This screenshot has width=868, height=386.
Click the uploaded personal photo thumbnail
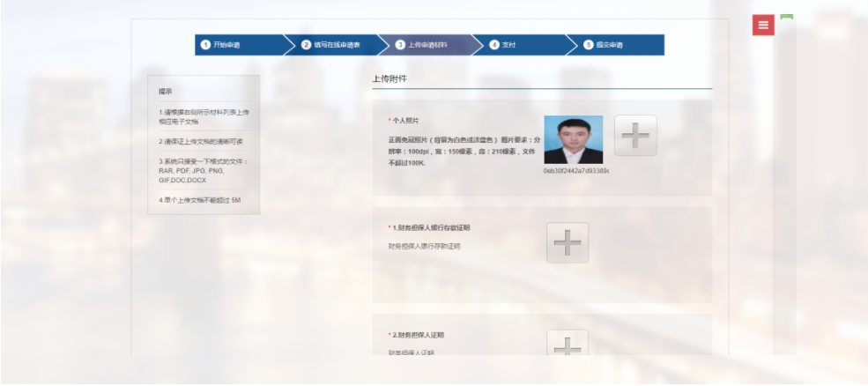point(573,139)
